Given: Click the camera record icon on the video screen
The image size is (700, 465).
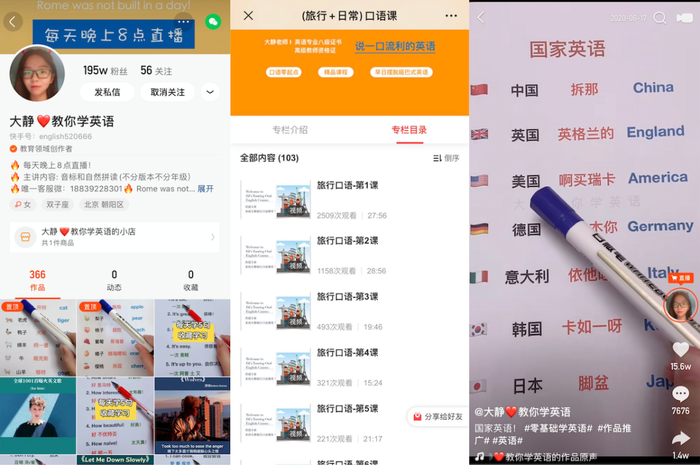Looking at the screenshot, I should (x=685, y=18).
